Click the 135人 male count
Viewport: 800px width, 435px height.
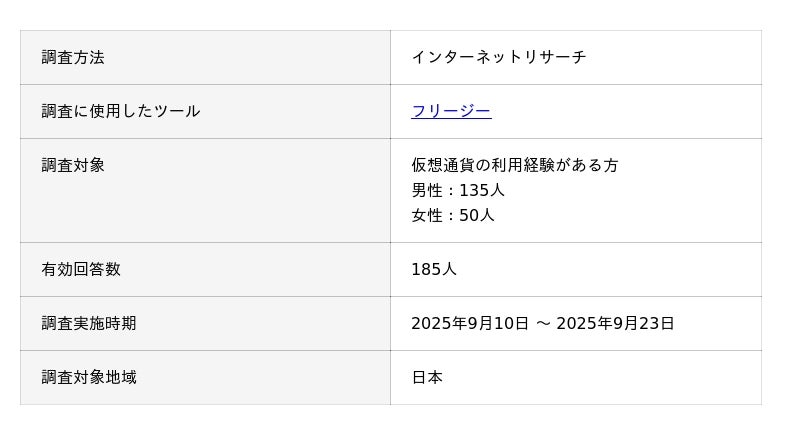(482, 190)
